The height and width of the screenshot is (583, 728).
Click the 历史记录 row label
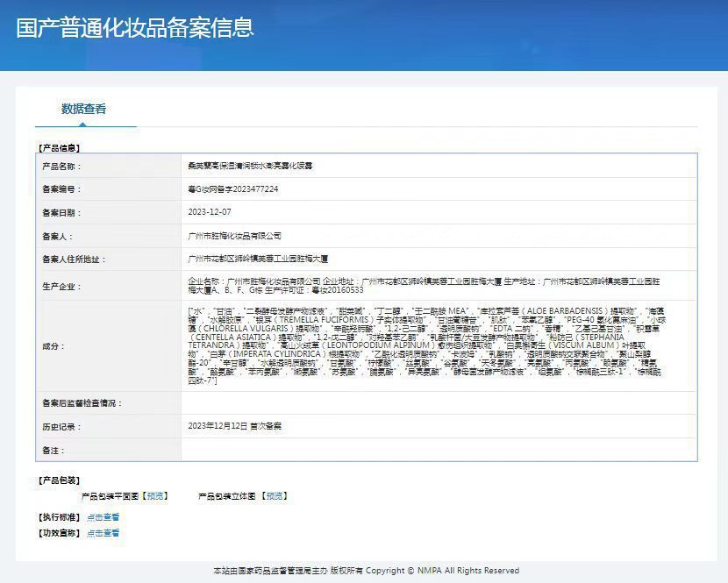61,427
